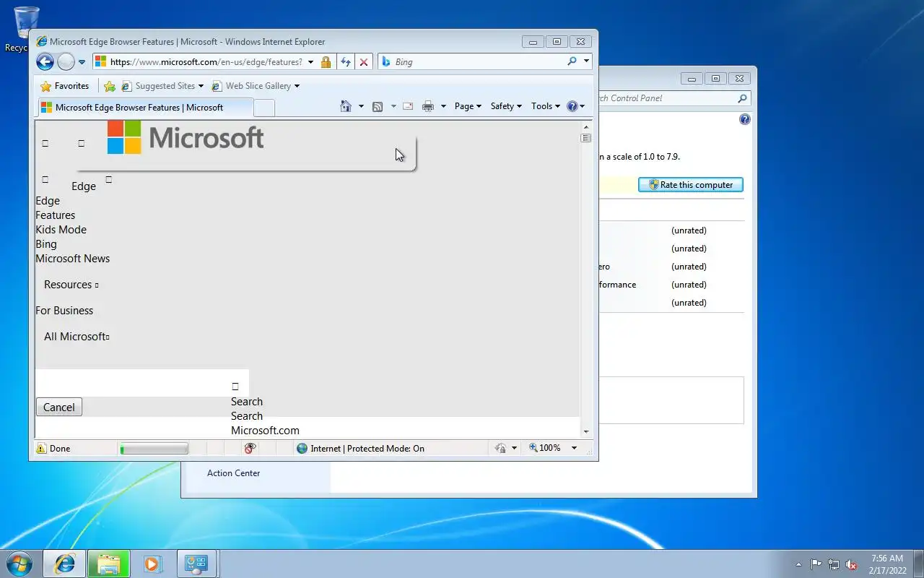Show hidden tray icons arrow
Image resolution: width=924 pixels, height=578 pixels.
coord(798,564)
